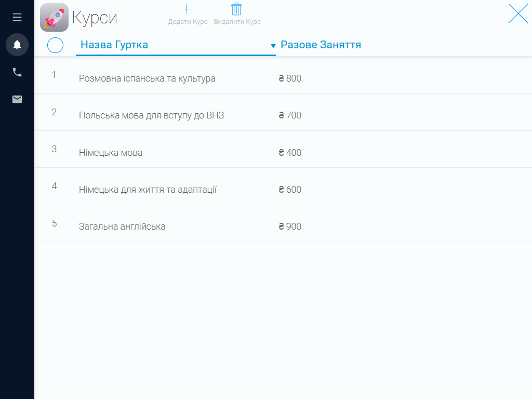Viewport: 532px width, 399px height.
Task: Click row number 5 in the list
Action: click(54, 223)
